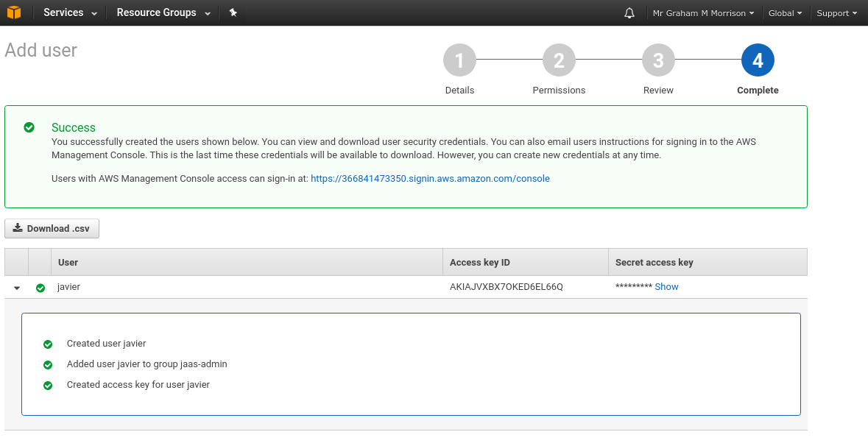Click the check icon beside Added user to jaas-admin

point(48,364)
